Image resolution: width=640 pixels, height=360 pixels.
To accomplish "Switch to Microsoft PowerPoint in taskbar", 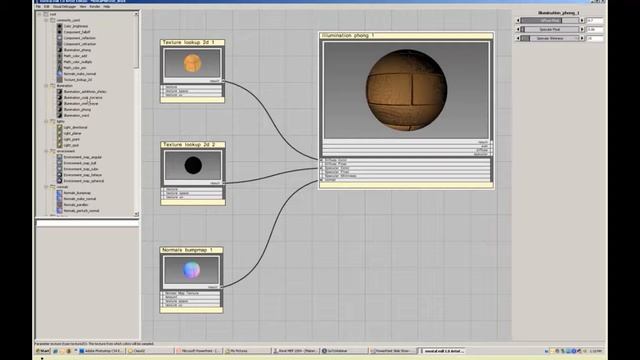I will pos(199,351).
